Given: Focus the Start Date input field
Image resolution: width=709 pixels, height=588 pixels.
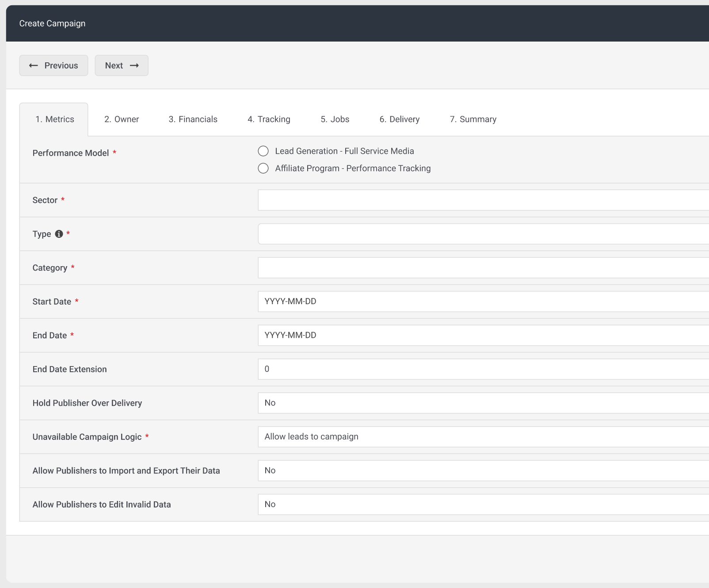Looking at the screenshot, I should coord(484,302).
